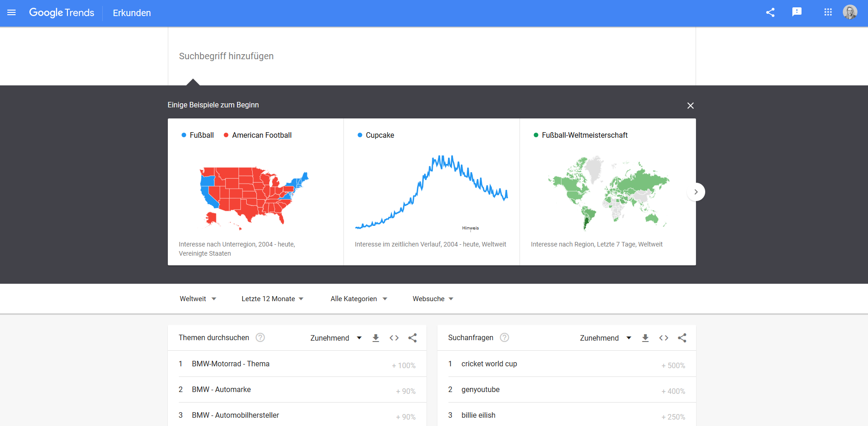This screenshot has width=868, height=426.
Task: Click the Cupcake line chart
Action: click(431, 192)
